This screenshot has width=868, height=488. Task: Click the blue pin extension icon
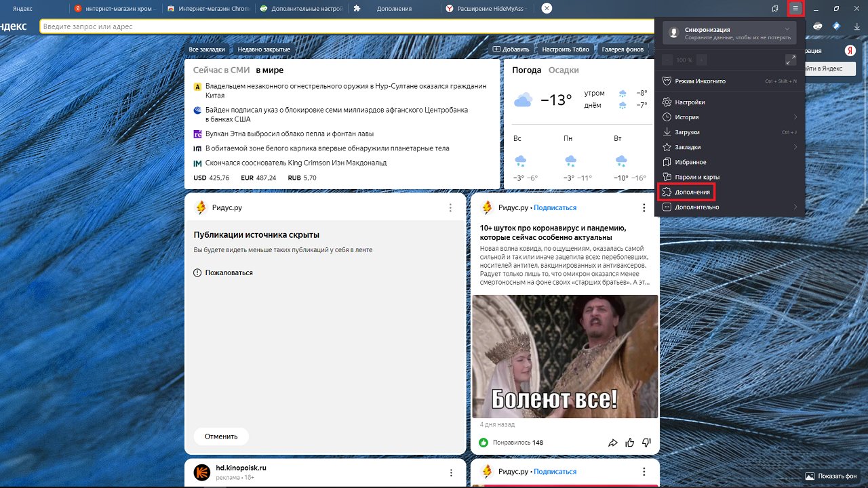837,26
